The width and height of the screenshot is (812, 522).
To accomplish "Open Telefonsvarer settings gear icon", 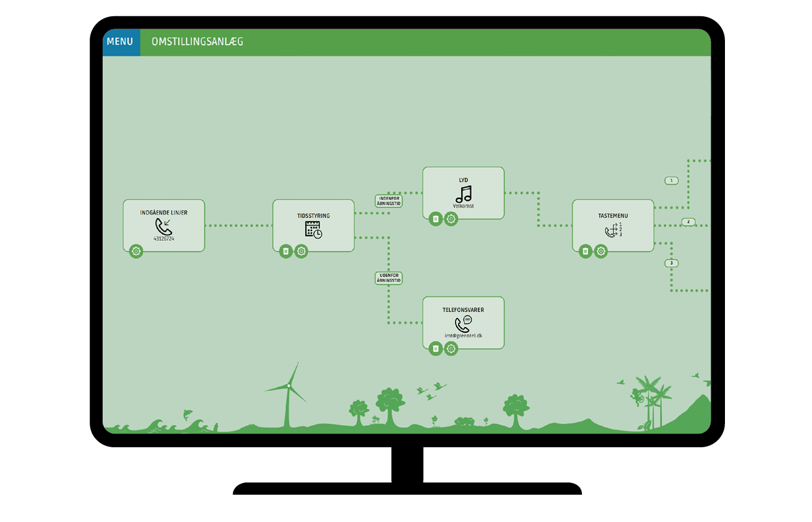I will (451, 349).
